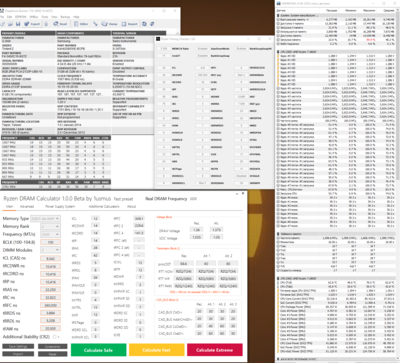
Task: Open the EEPROM menu in Thaiphoon Burner
Action: 21,17
